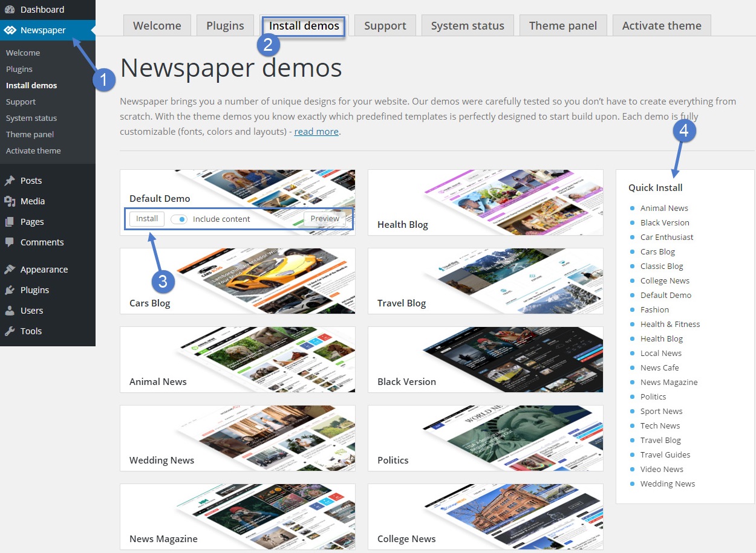This screenshot has width=756, height=553.
Task: Select the News Magazine demo card
Action: [238, 517]
